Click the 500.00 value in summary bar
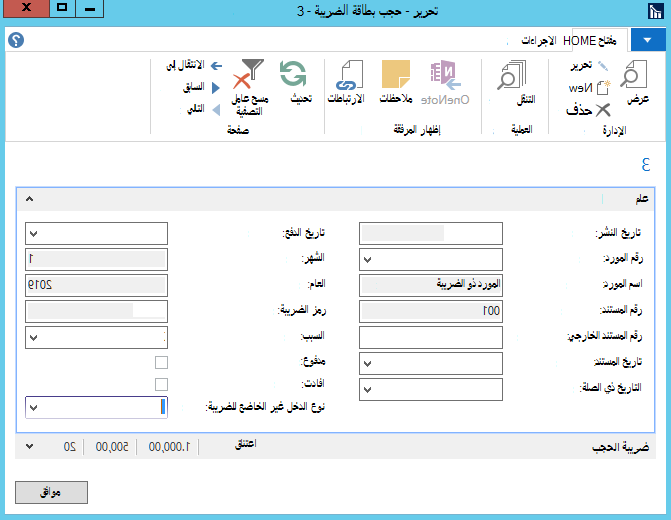This screenshot has height=520, width=671. tap(112, 447)
